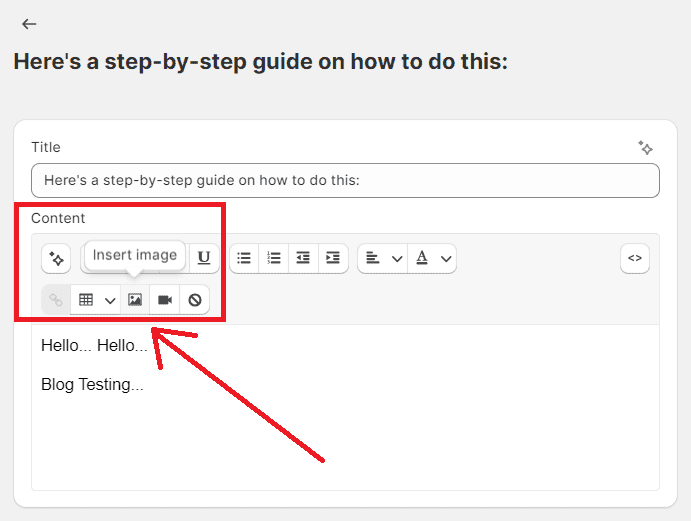
Task: Click the clear formatting icon
Action: (195, 300)
